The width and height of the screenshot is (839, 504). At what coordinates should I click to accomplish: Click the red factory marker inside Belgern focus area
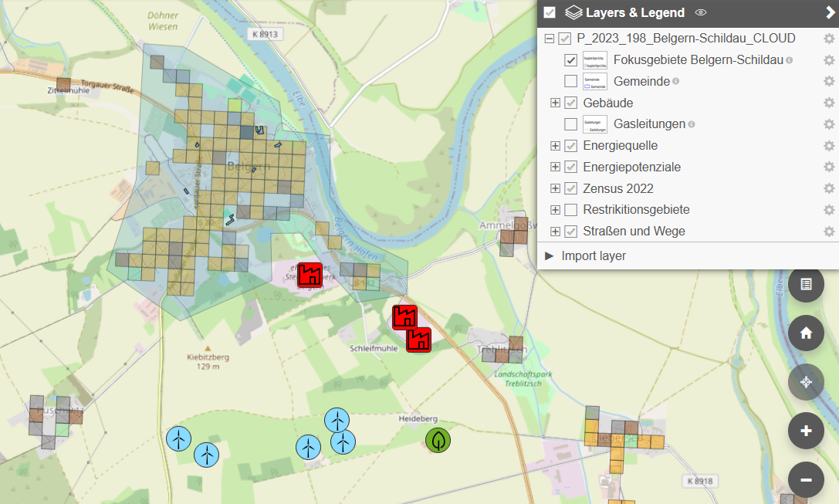pos(310,275)
